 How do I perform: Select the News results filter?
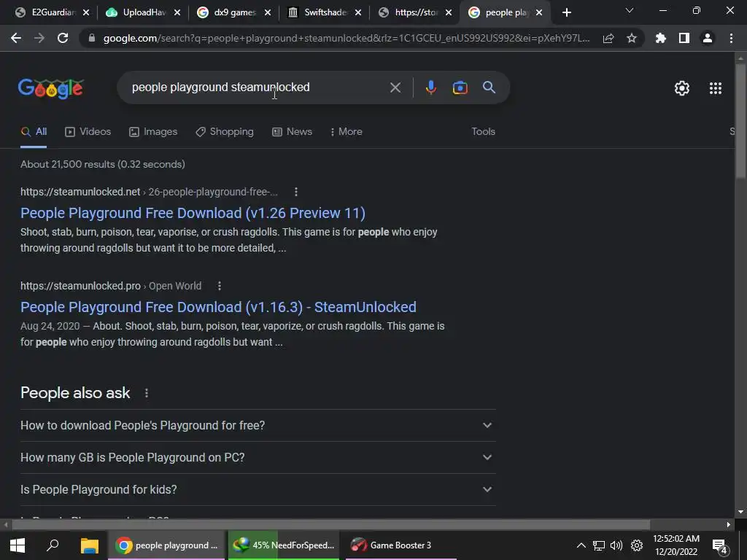(292, 132)
